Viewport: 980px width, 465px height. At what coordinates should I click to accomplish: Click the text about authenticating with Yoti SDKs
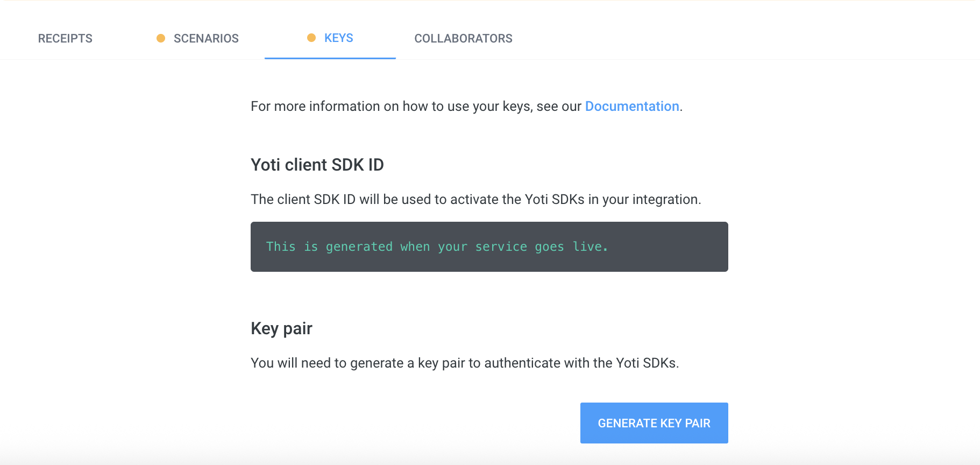click(465, 363)
